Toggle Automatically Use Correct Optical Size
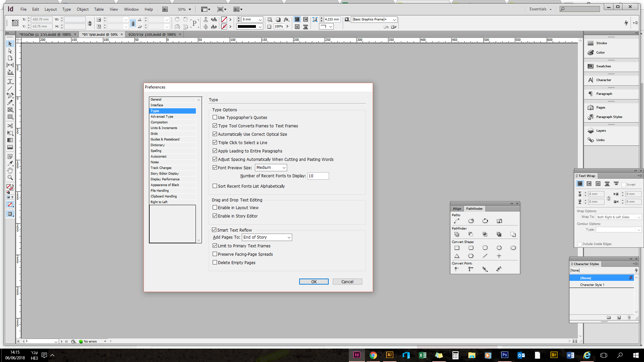This screenshot has width=644, height=362. click(x=215, y=134)
